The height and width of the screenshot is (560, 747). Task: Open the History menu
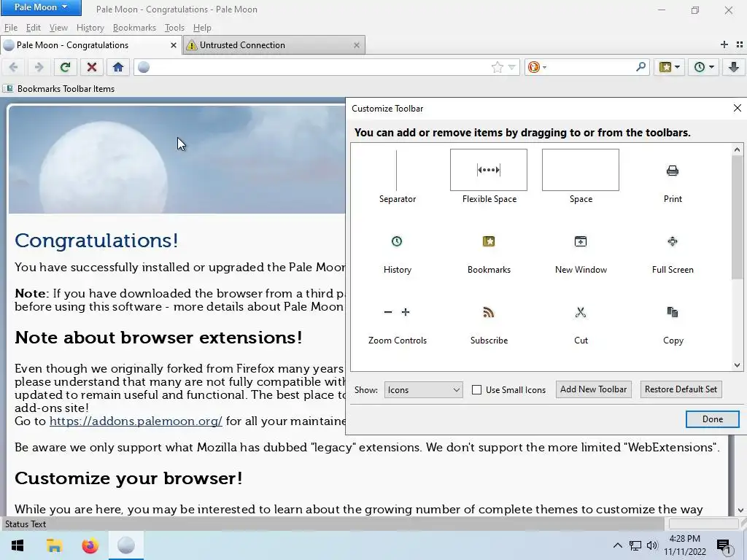pos(90,28)
